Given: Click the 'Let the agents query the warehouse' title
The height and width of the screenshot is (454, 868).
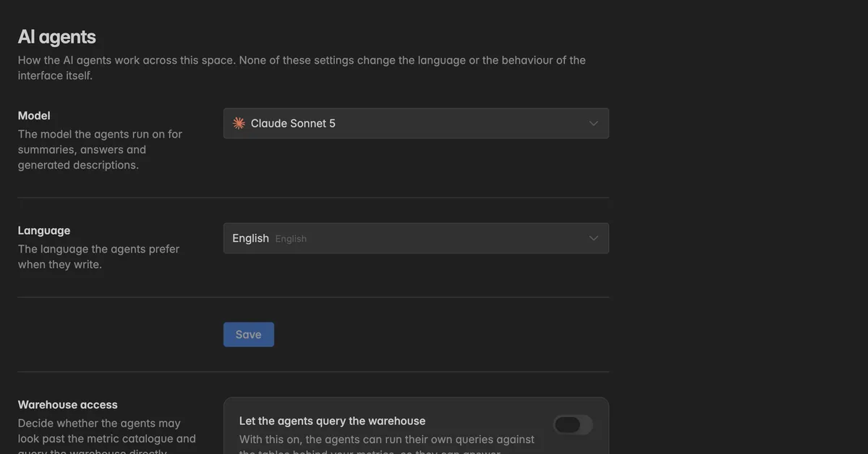Looking at the screenshot, I should pyautogui.click(x=333, y=421).
